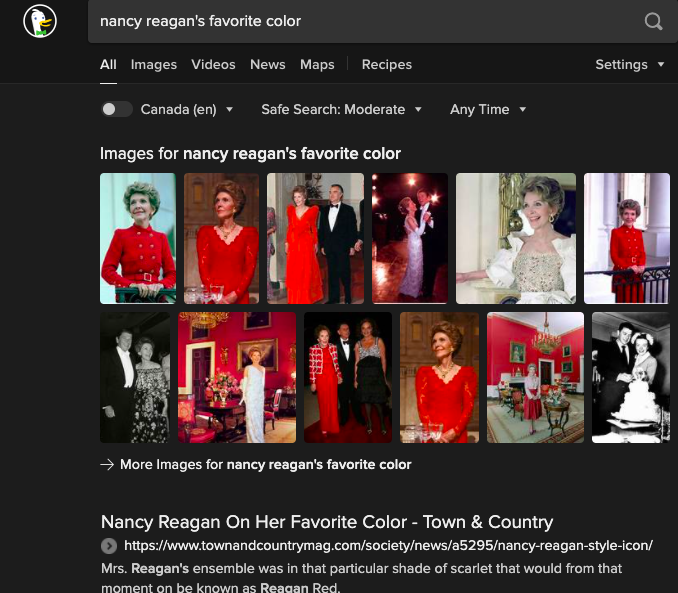Image resolution: width=678 pixels, height=593 pixels.
Task: Open thumbnail of white gown in Red Room
Action: pyautogui.click(x=237, y=378)
